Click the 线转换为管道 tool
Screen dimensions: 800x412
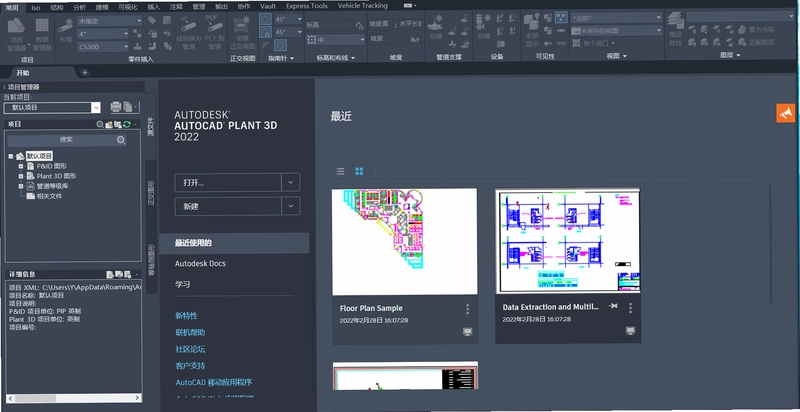(188, 33)
